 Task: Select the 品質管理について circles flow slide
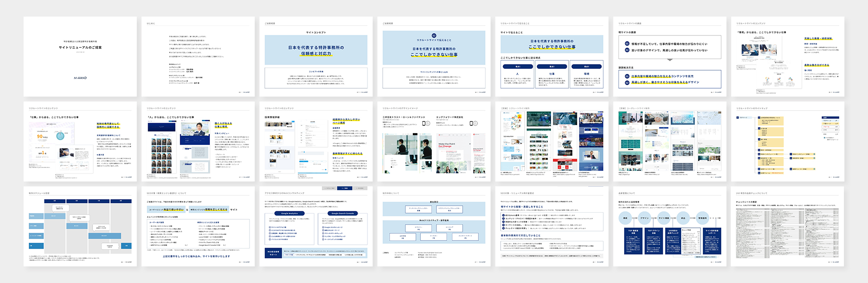[x=670, y=226]
